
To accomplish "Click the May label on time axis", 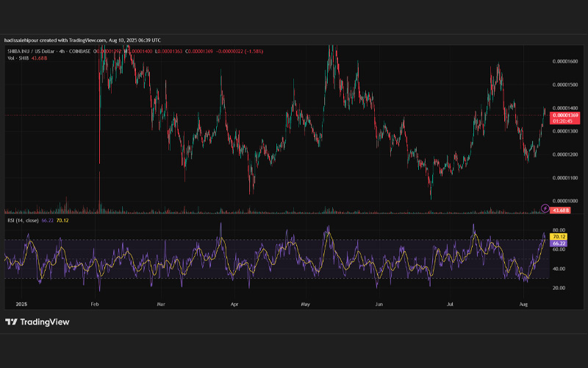I will click(x=305, y=304).
